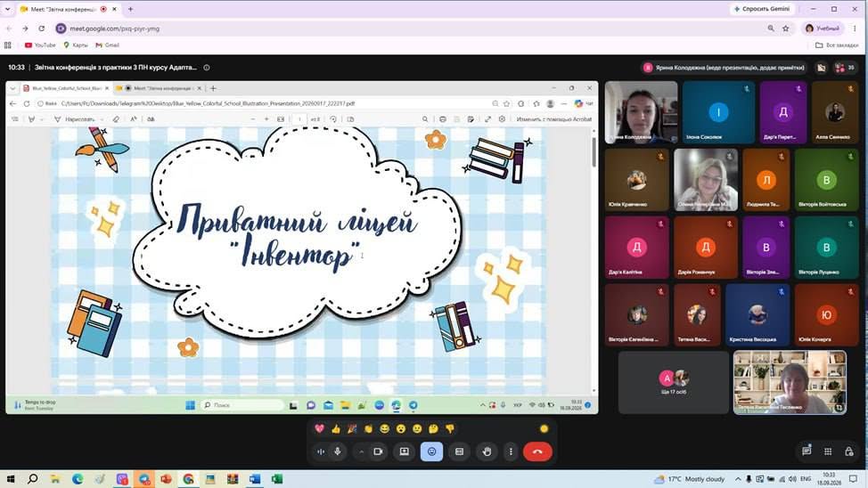Send the surprised face reaction
The width and height of the screenshot is (868, 488).
point(401,429)
